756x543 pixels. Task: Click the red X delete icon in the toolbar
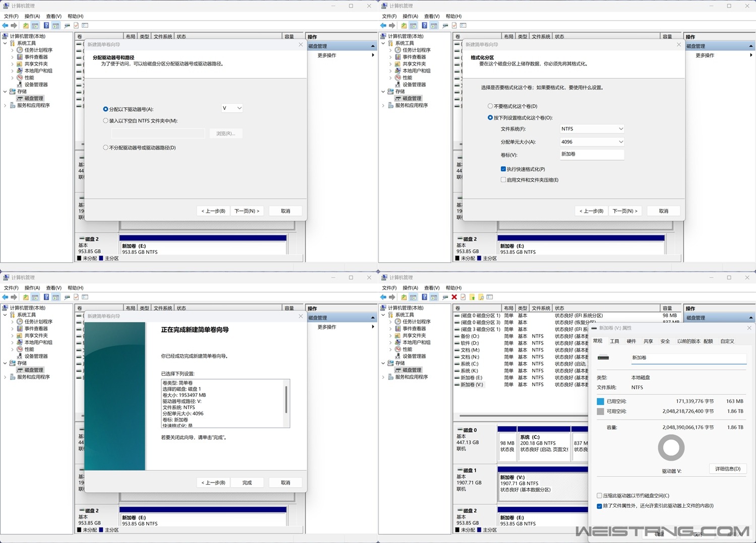click(454, 297)
